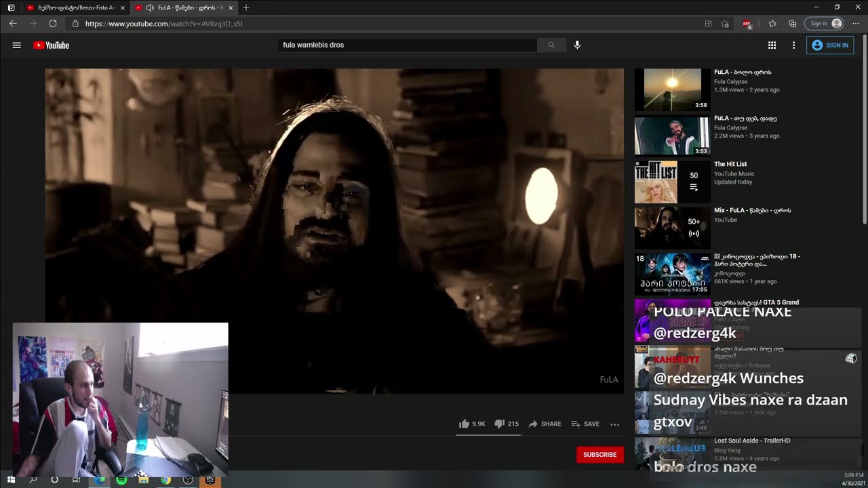Save the video to a playlist
The width and height of the screenshot is (868, 488).
tap(585, 424)
